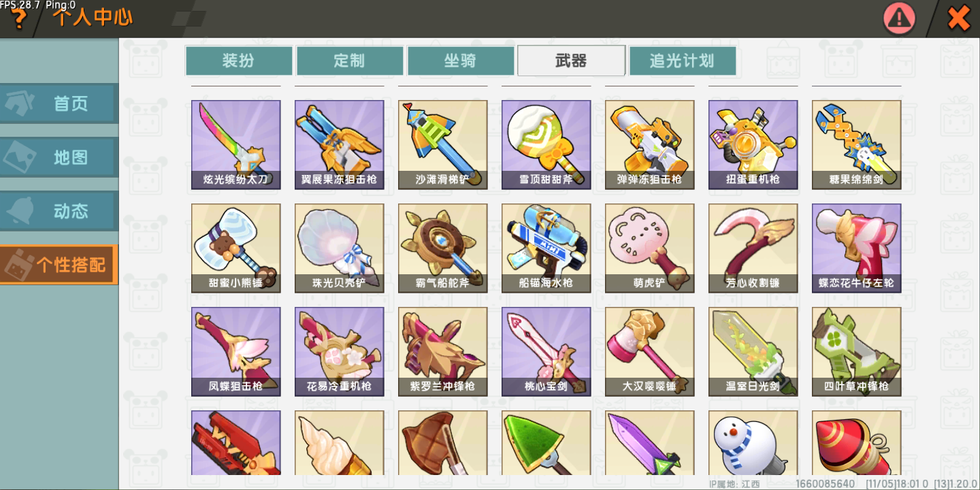Choose the 扭蛋重机枪 weapon icon

click(x=753, y=145)
